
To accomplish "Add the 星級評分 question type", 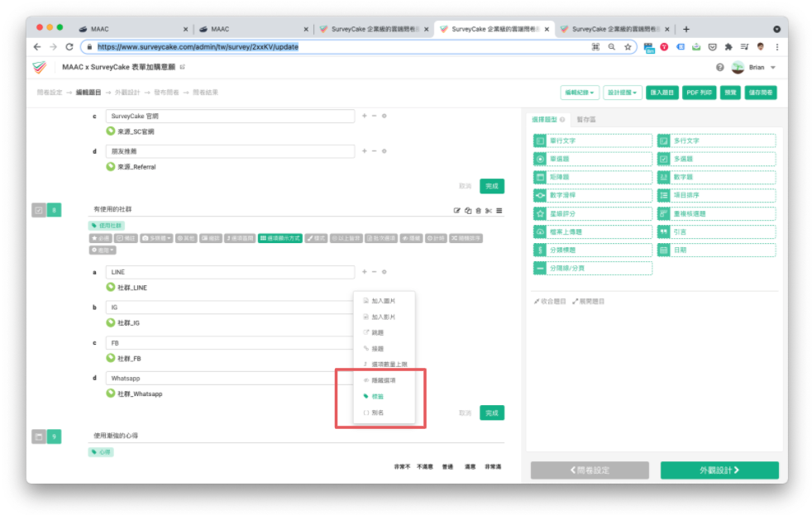I will [x=592, y=213].
